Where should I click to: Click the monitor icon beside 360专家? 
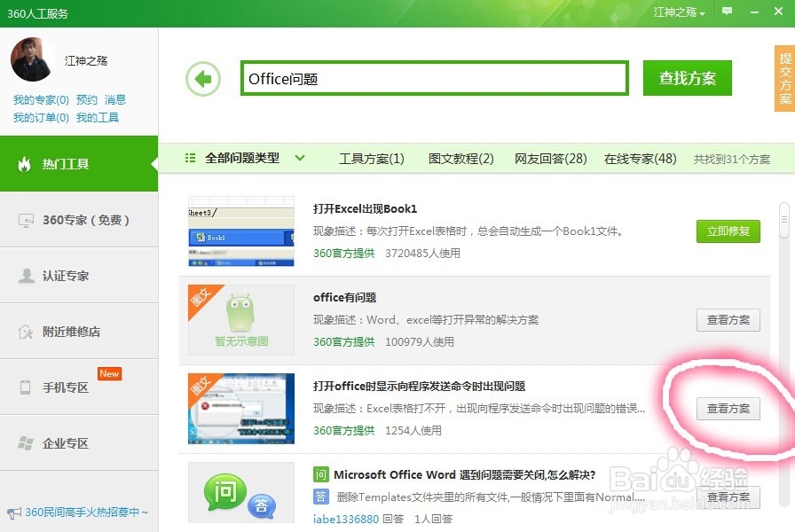(26, 221)
